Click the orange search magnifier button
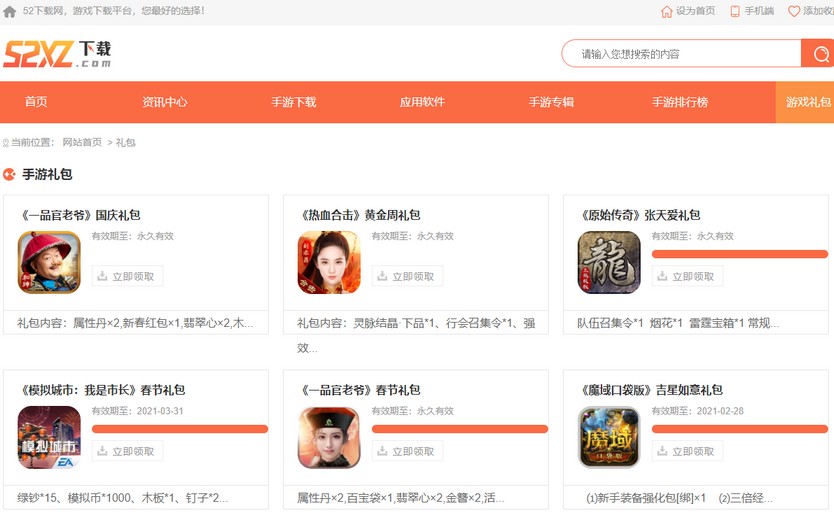This screenshot has height=518, width=834. pyautogui.click(x=817, y=54)
